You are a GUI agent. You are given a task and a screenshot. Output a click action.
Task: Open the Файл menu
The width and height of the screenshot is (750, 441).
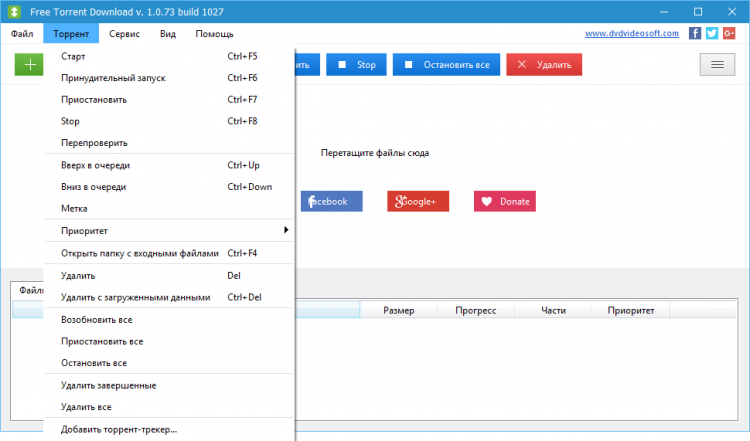(22, 34)
